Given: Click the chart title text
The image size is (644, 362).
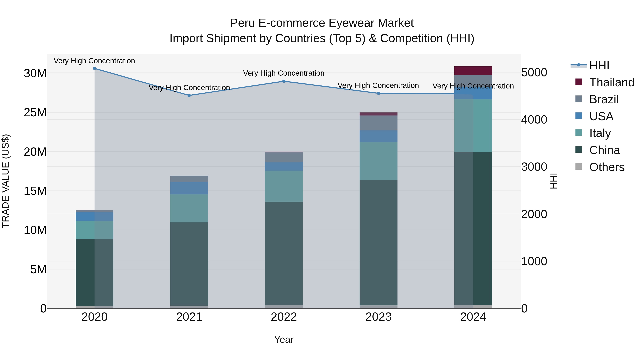Looking at the screenshot, I should coord(322,31).
